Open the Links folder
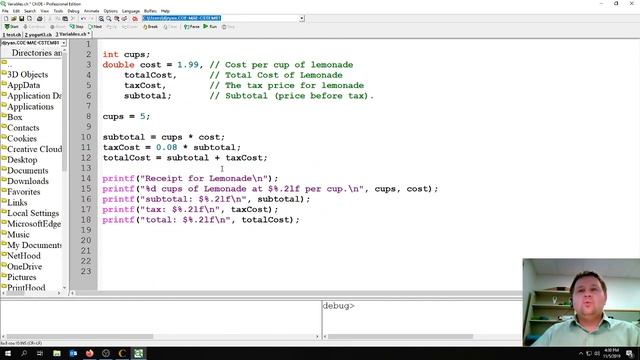This screenshot has width=640, height=360. (17, 202)
